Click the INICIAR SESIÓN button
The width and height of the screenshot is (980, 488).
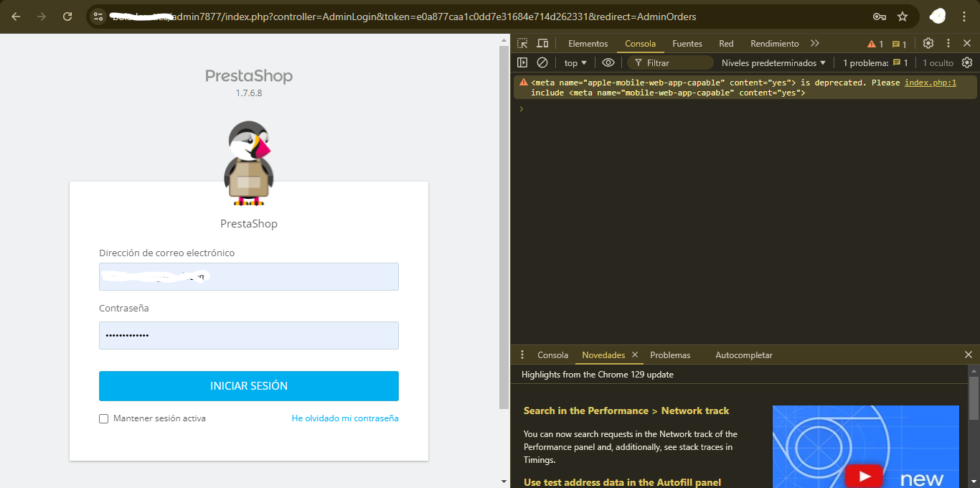249,386
